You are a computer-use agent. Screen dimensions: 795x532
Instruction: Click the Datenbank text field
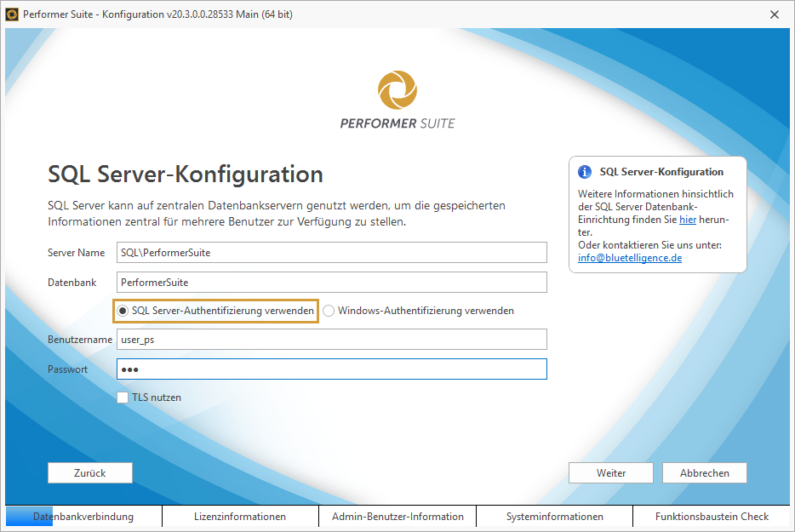click(332, 282)
